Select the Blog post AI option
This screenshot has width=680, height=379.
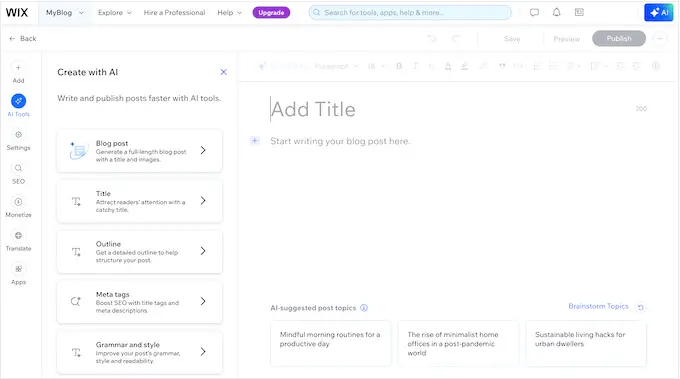[140, 151]
